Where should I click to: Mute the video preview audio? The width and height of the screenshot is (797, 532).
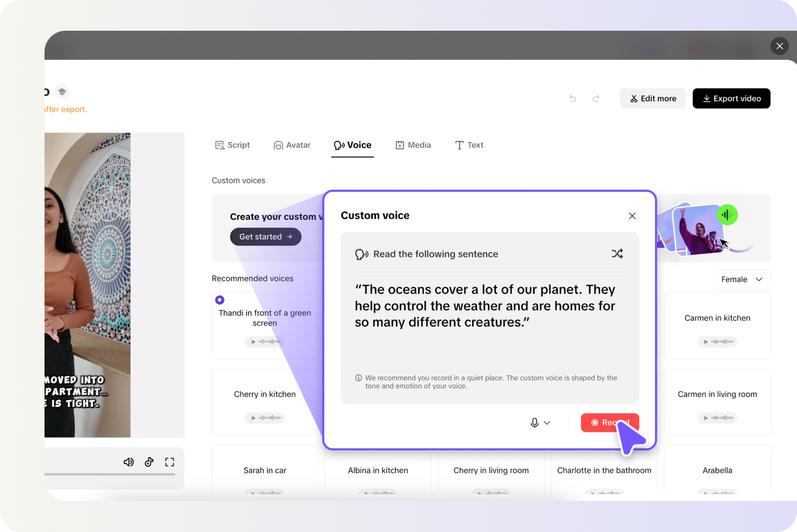(x=129, y=462)
